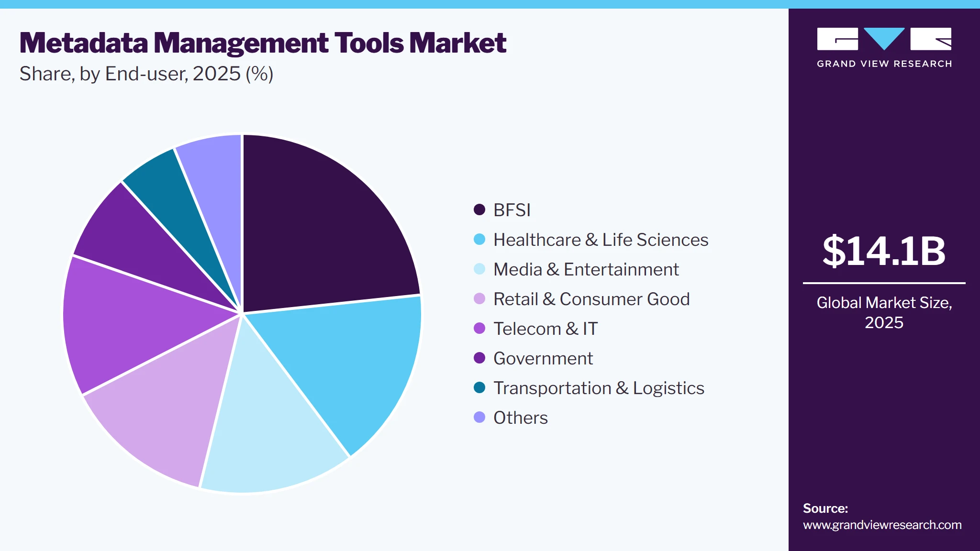Click the BFSI legend color dot
This screenshot has height=551, width=980.
pos(479,209)
